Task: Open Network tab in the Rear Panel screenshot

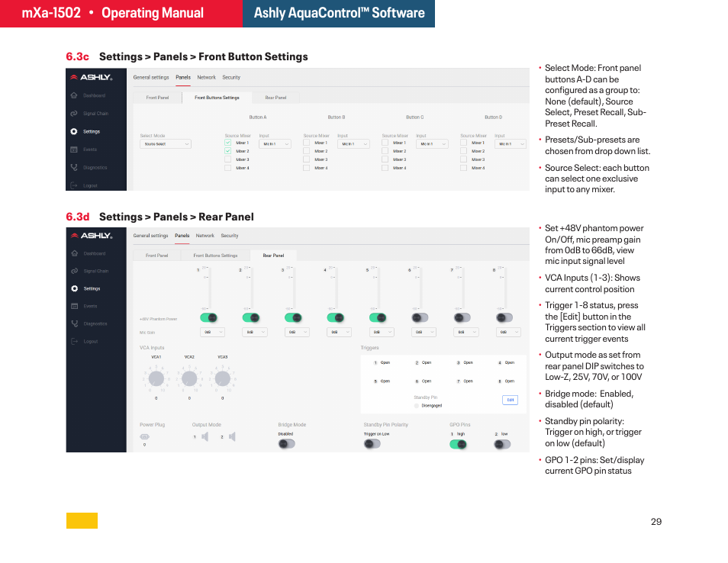Action: (205, 236)
